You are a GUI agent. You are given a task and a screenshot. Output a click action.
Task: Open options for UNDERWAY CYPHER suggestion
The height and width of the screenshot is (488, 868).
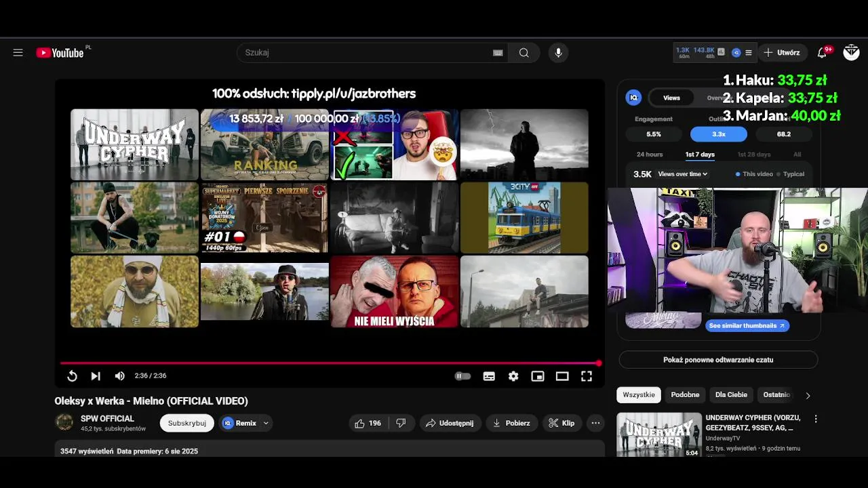(x=816, y=419)
